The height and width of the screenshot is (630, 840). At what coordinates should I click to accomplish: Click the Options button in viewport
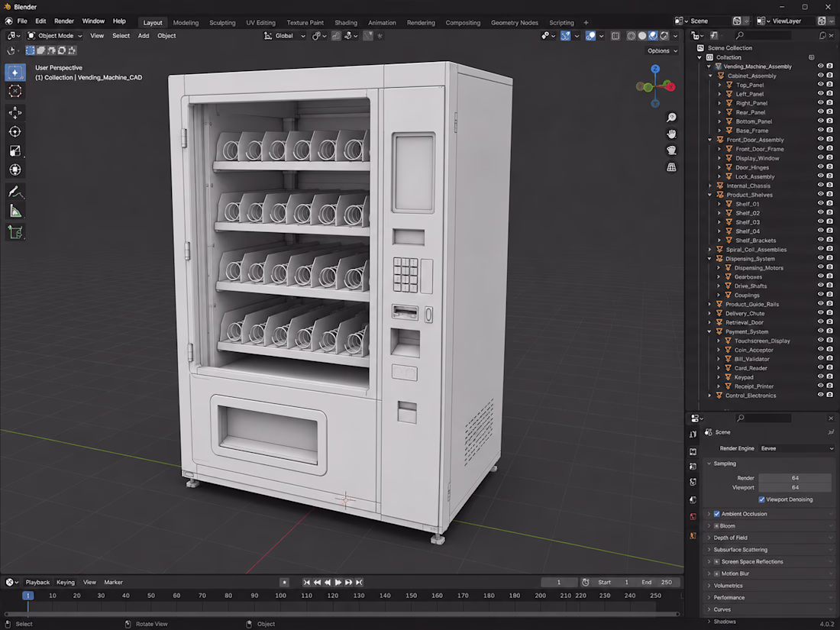663,51
